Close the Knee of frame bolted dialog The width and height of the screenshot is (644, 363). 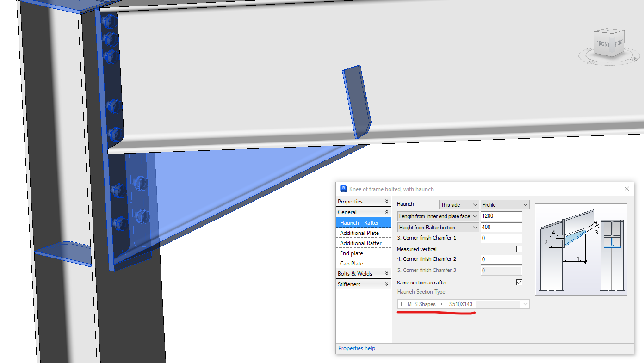[x=627, y=189]
